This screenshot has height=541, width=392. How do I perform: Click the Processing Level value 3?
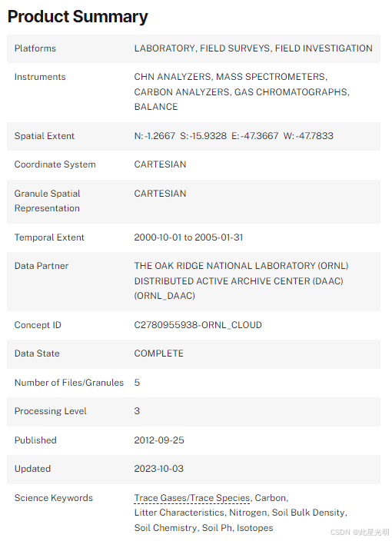pyautogui.click(x=137, y=411)
